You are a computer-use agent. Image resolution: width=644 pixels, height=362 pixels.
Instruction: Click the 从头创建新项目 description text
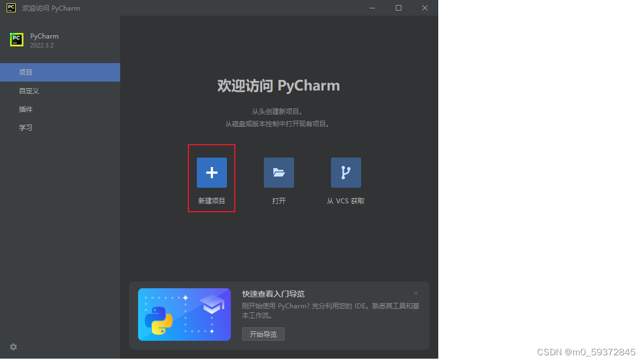(278, 112)
